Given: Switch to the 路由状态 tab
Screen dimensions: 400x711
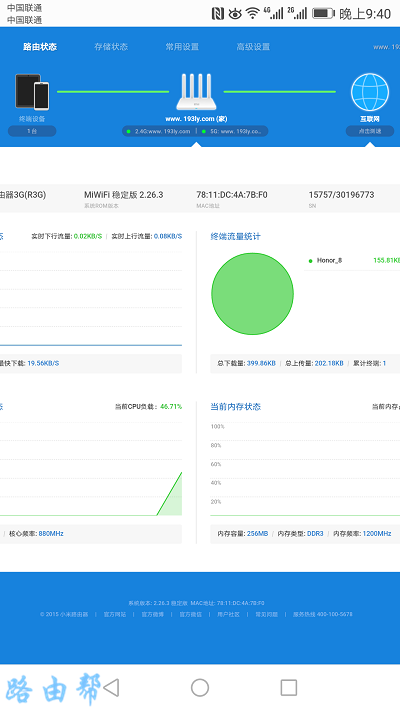Looking at the screenshot, I should [x=40, y=47].
